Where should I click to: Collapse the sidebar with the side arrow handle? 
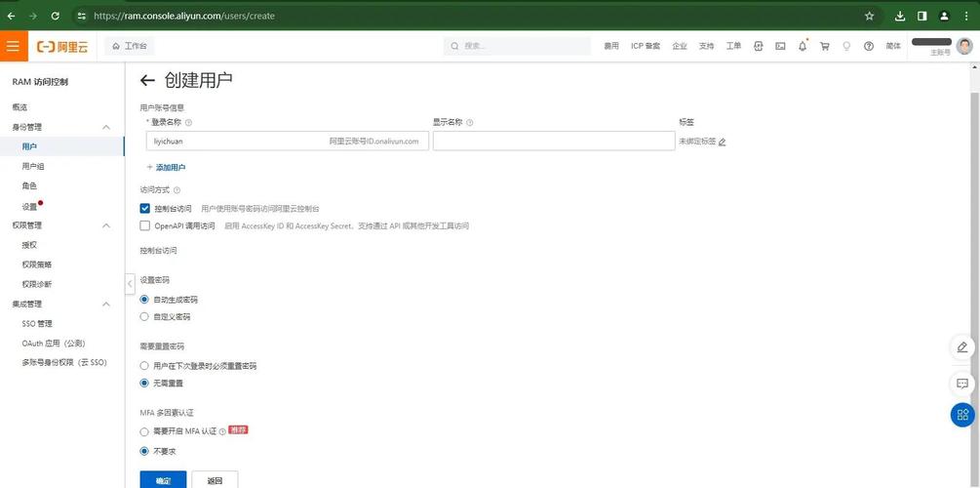[x=130, y=283]
